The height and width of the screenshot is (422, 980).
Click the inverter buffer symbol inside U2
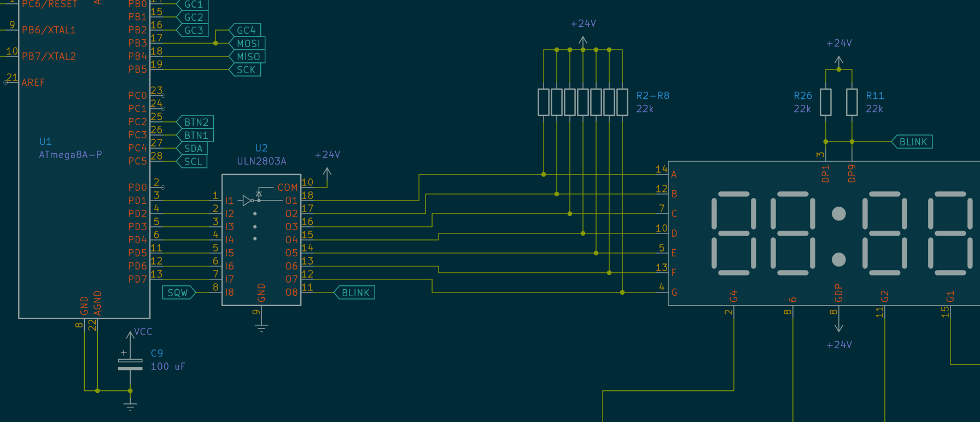[248, 201]
